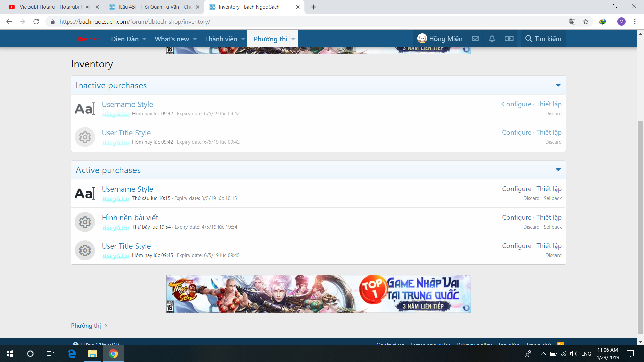The width and height of the screenshot is (644, 362).
Task: Expand the Diễn Đàn dropdown arrow
Action: pos(144,39)
